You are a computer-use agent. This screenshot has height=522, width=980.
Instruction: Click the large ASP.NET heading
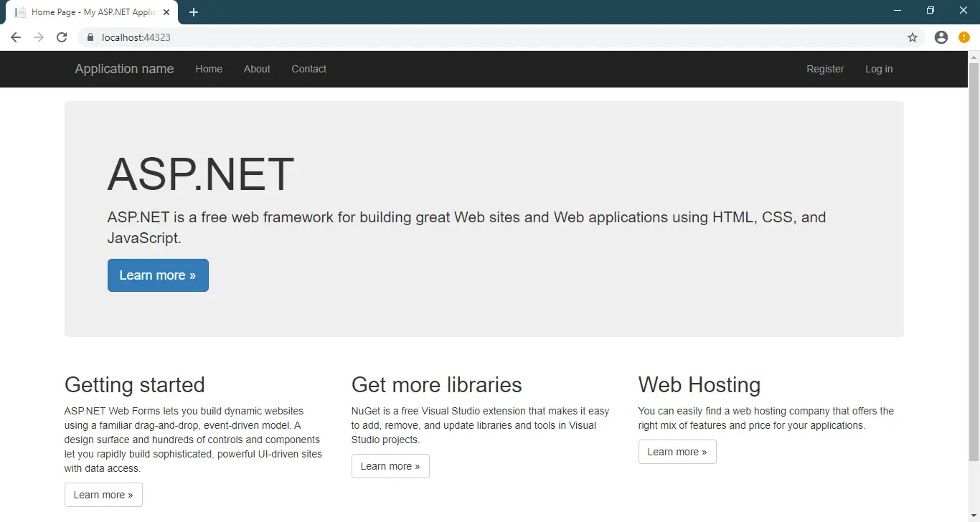pyautogui.click(x=201, y=174)
